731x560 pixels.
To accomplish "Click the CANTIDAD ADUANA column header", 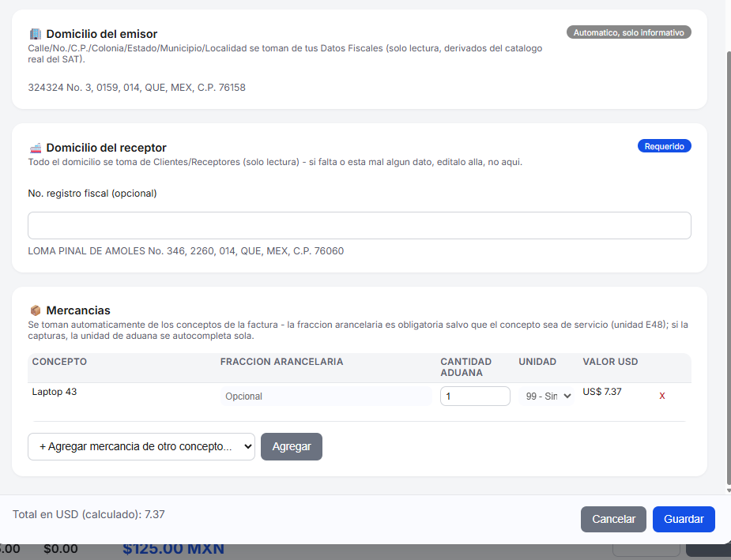I will (x=465, y=367).
